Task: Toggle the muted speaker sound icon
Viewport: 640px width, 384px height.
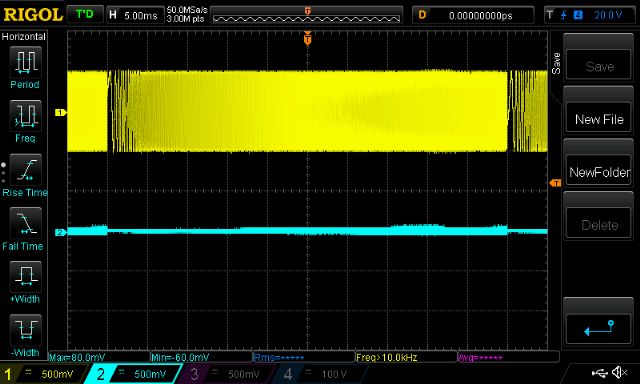Action: 620,372
